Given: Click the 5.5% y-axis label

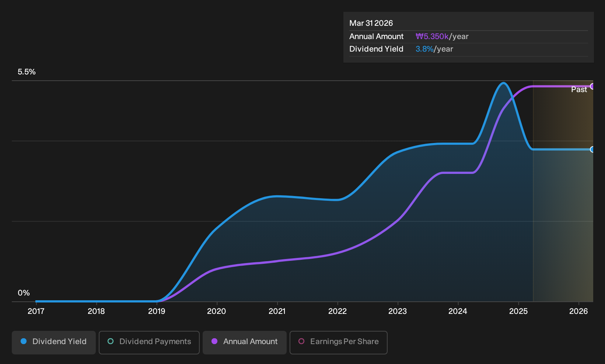Looking at the screenshot, I should pyautogui.click(x=27, y=72).
